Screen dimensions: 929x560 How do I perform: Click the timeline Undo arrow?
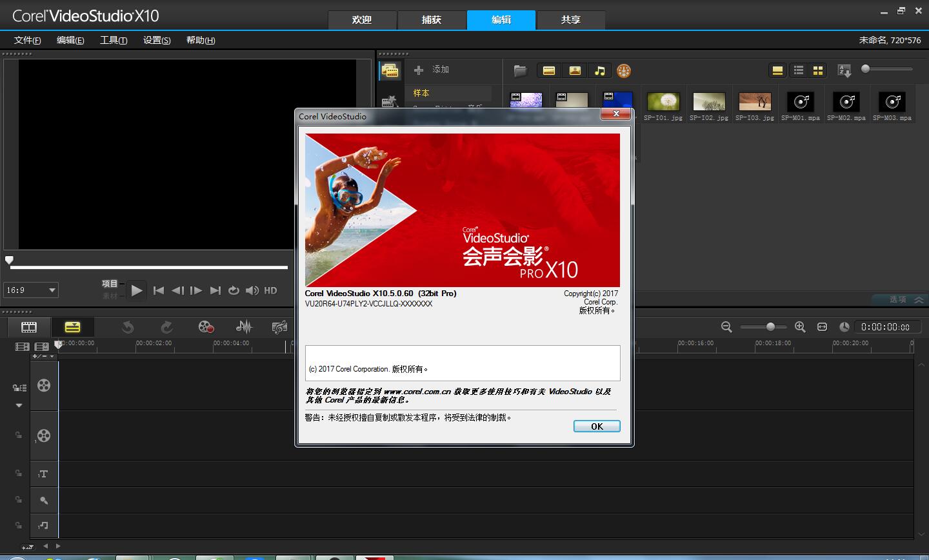pyautogui.click(x=128, y=327)
